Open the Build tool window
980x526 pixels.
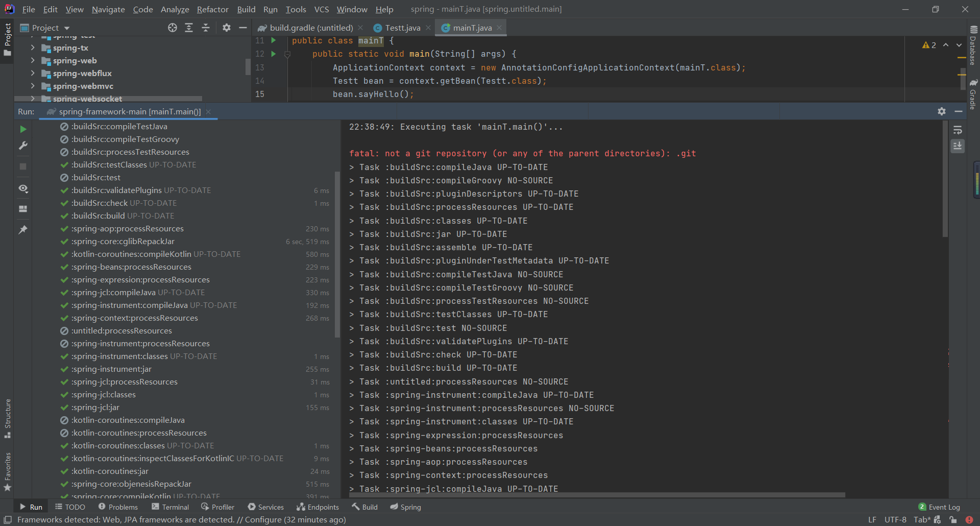tap(365, 507)
